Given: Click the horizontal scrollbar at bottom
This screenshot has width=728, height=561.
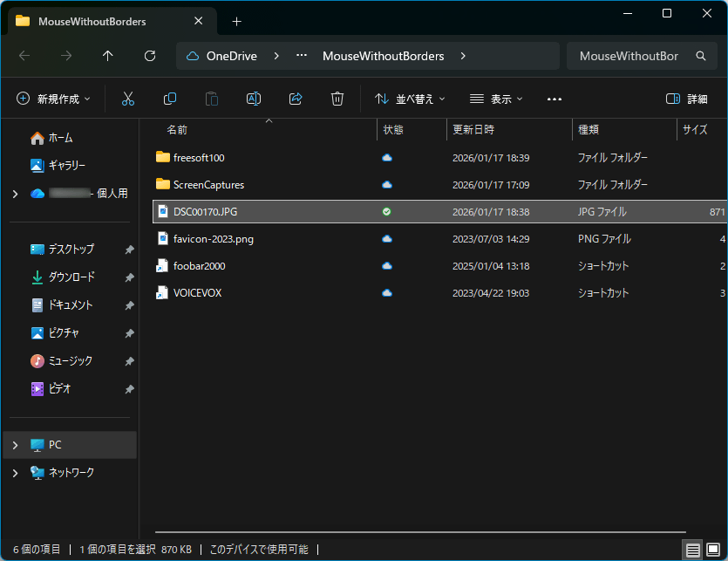Looking at the screenshot, I should (x=418, y=531).
